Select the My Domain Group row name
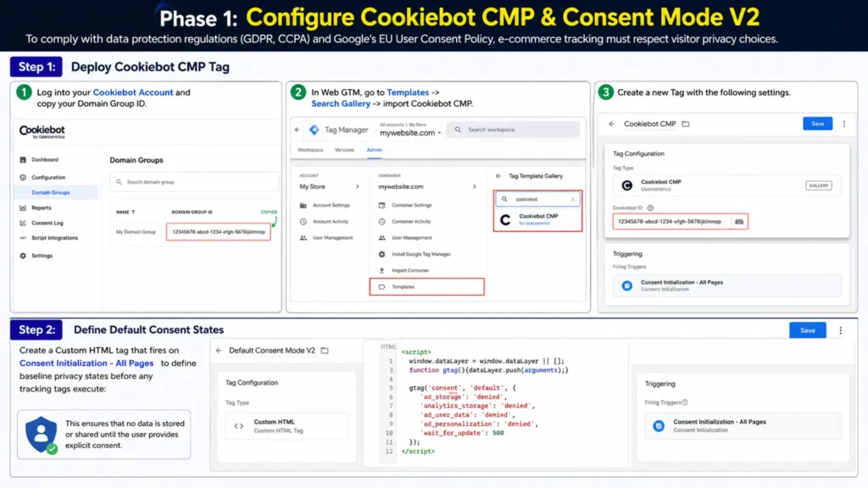Screen dimensions: 868x488 (136, 232)
